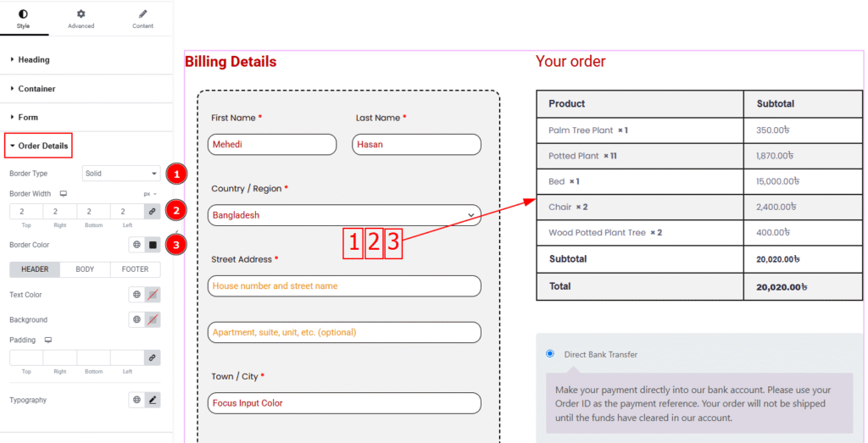Viewport: 868px width, 443px height.
Task: Open the Country / Region dropdown
Action: coord(344,215)
